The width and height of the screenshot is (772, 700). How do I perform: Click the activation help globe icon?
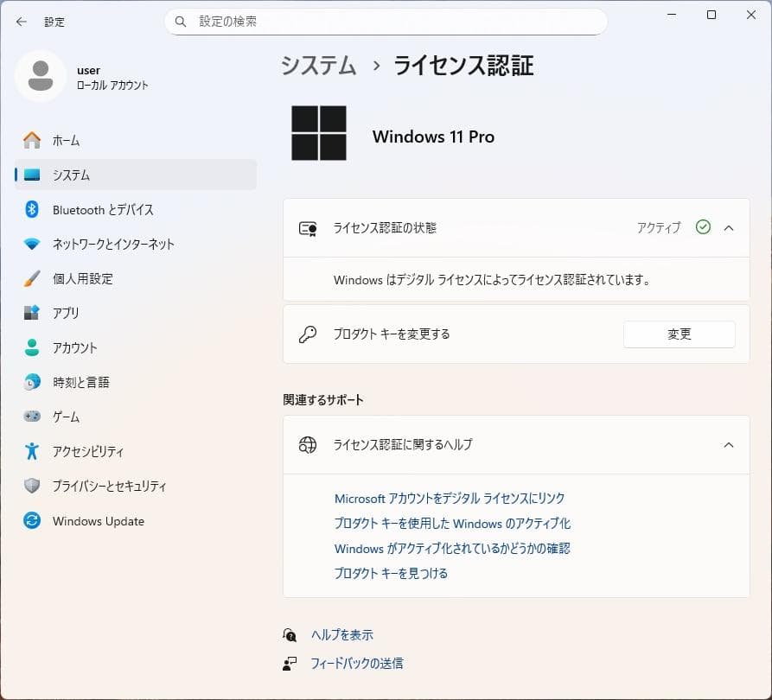click(308, 444)
